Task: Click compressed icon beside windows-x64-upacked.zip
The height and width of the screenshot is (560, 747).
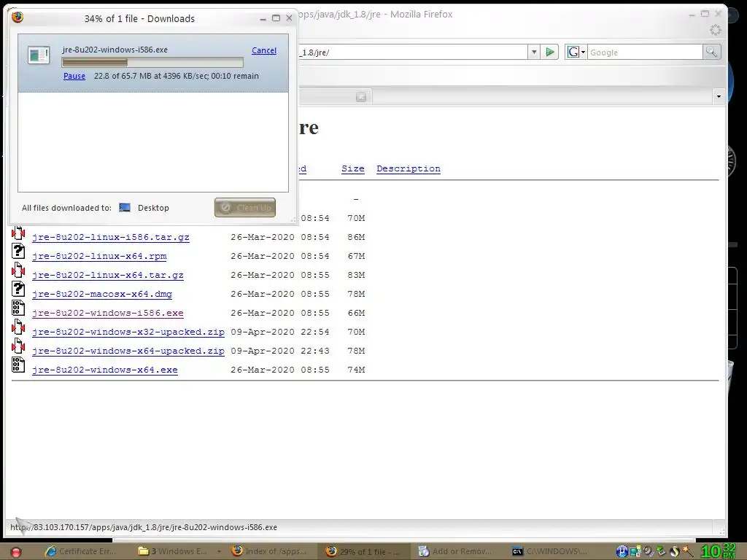Action: [18, 346]
